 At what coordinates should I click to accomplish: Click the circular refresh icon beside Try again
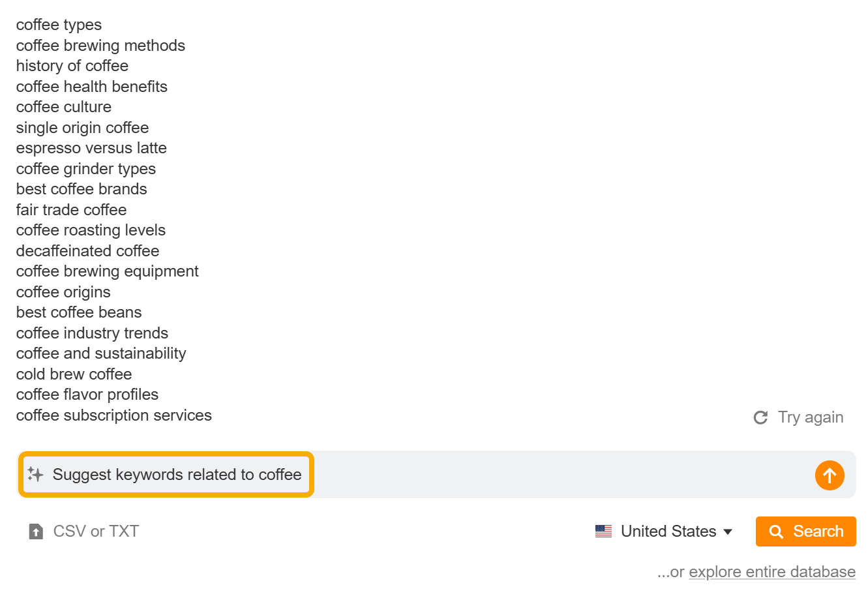pos(760,417)
